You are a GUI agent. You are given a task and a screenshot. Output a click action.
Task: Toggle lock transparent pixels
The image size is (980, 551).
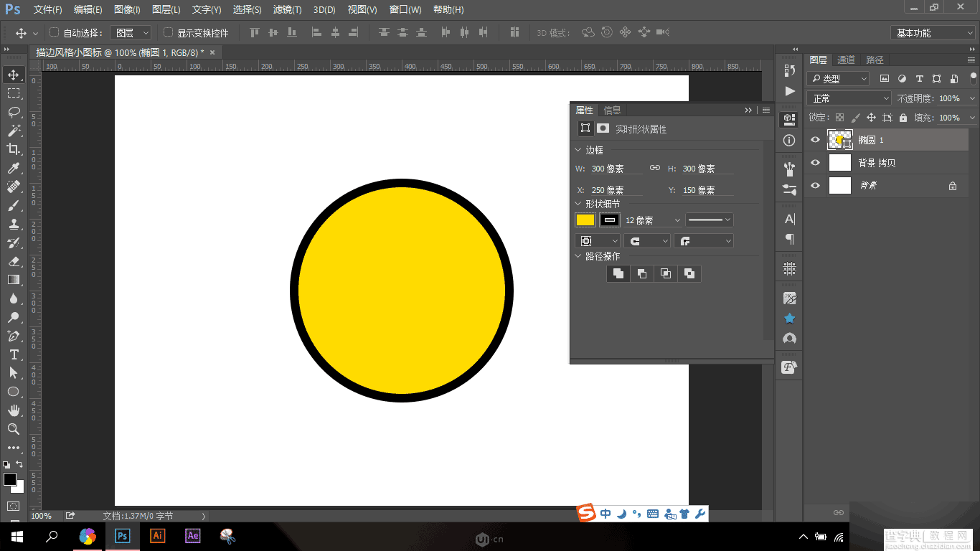coord(839,118)
